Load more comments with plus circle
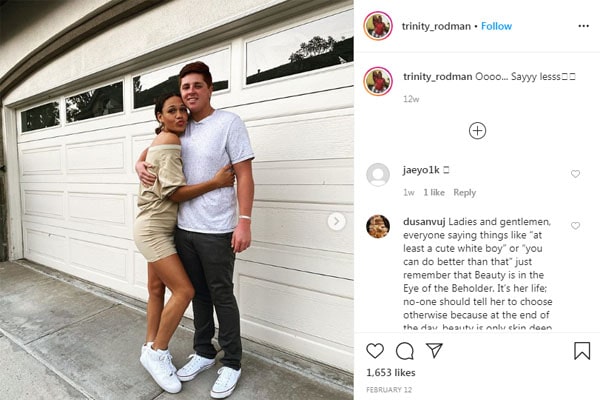 477,131
